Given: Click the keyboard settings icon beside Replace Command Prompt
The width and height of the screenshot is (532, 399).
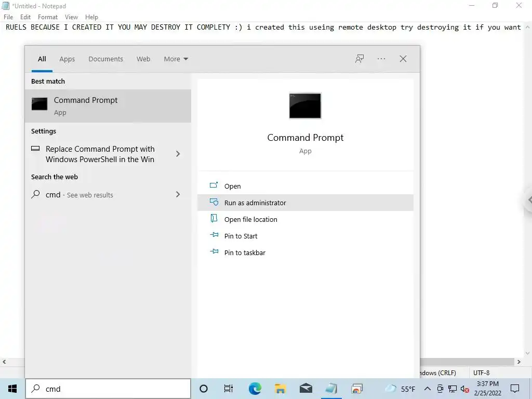Looking at the screenshot, I should [x=35, y=149].
